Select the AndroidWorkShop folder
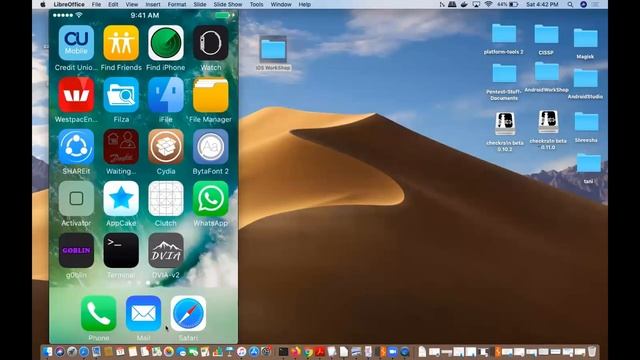Viewport: 640px width, 360px height. (547, 72)
